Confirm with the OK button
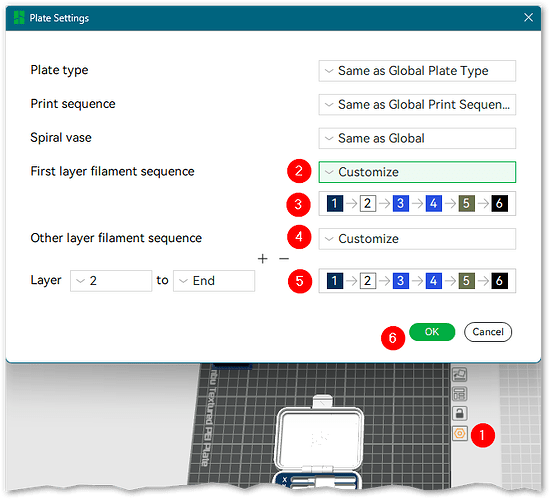550x500 pixels. point(432,332)
